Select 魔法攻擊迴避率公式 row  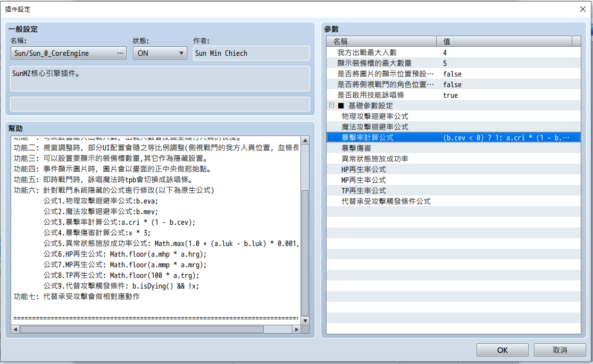pos(454,127)
